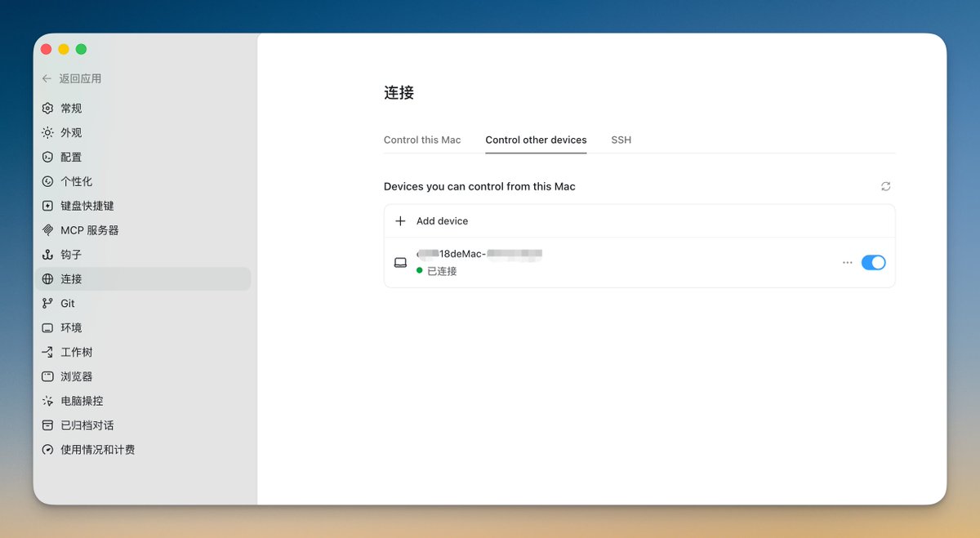Click the 连接 page title
980x538 pixels.
tap(399, 93)
